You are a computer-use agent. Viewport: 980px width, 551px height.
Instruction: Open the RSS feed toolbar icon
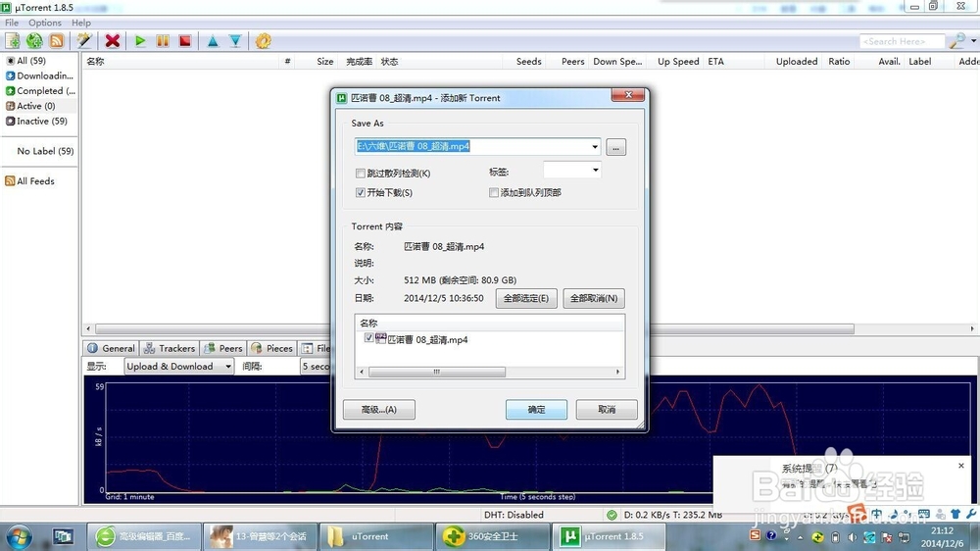click(x=56, y=41)
